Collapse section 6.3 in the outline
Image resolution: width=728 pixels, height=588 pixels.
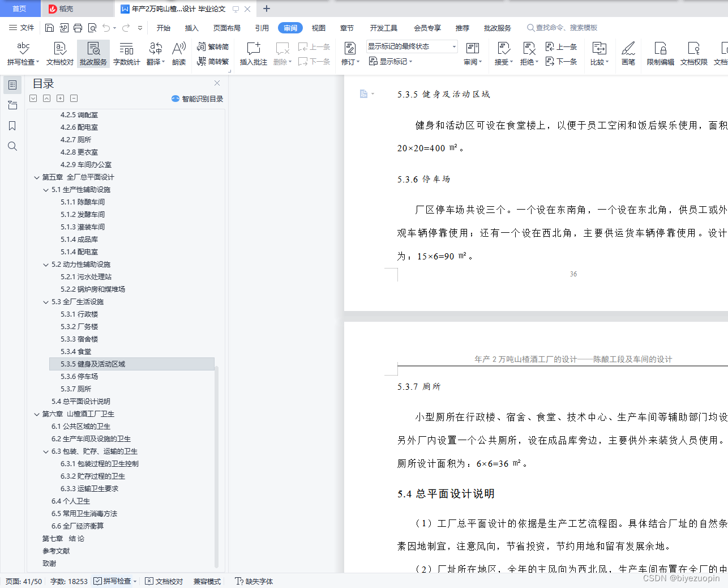pyautogui.click(x=46, y=451)
